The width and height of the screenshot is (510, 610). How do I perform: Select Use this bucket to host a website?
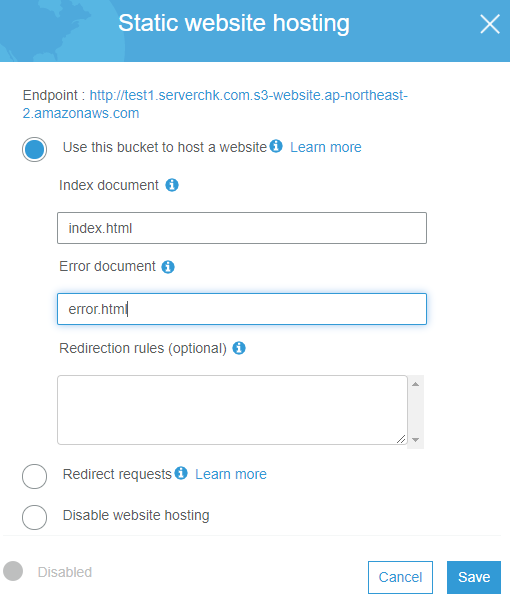tap(35, 149)
